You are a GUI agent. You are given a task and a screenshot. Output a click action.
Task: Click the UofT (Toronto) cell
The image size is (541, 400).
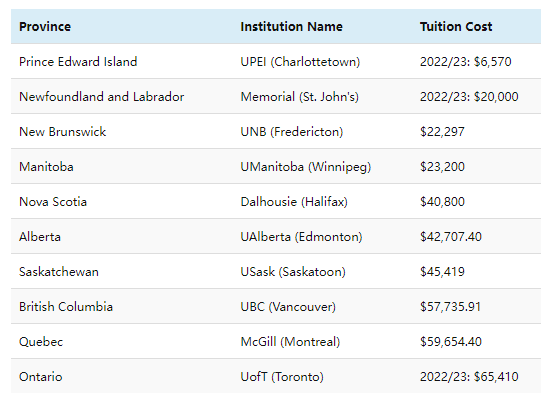point(282,377)
